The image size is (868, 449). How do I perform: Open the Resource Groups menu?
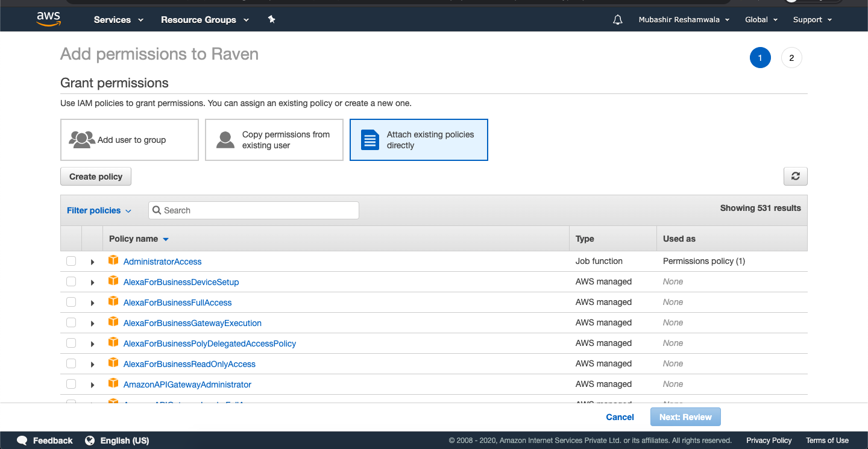click(204, 20)
